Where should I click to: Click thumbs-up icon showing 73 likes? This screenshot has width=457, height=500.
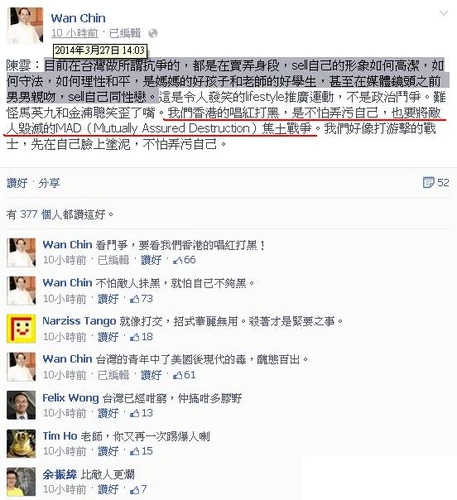pos(135,299)
